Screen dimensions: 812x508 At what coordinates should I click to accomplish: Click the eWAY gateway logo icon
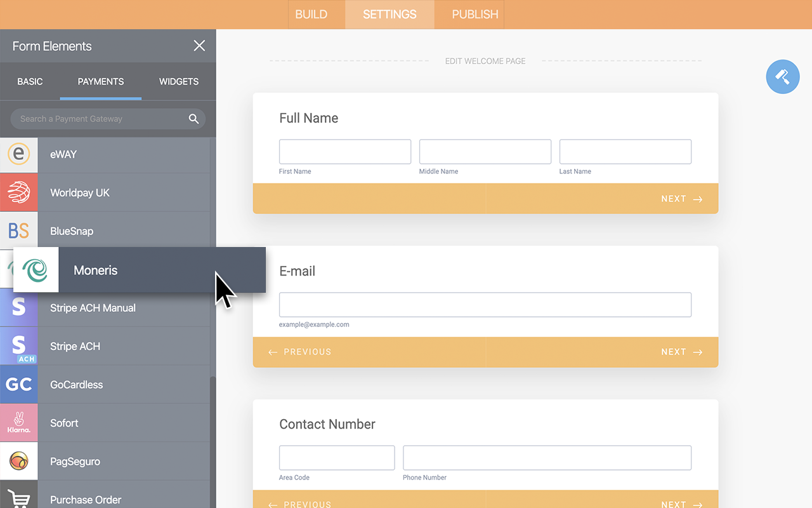point(18,154)
